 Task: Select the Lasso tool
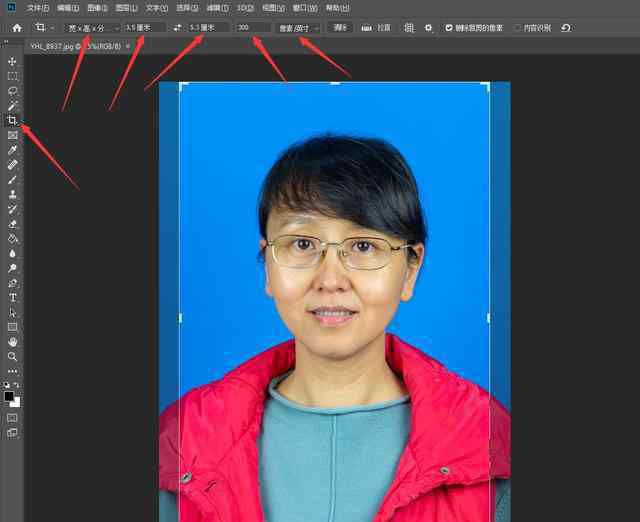pos(13,91)
